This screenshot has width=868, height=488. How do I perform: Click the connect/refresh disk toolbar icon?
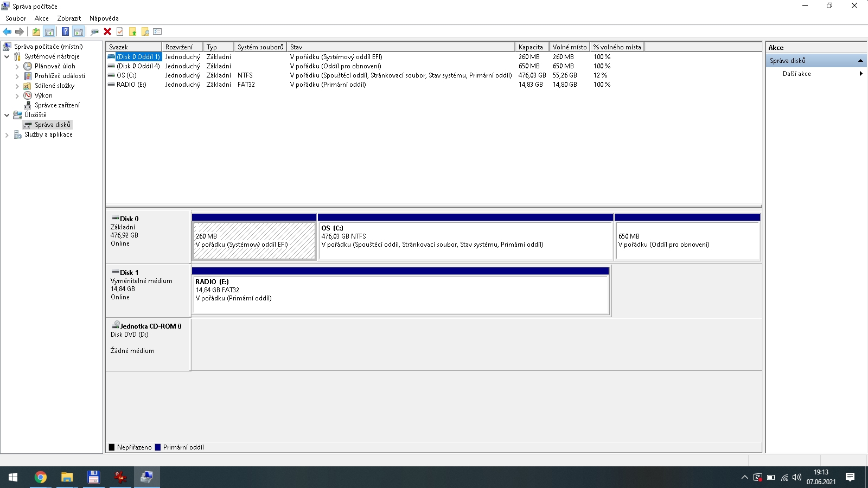click(x=95, y=31)
